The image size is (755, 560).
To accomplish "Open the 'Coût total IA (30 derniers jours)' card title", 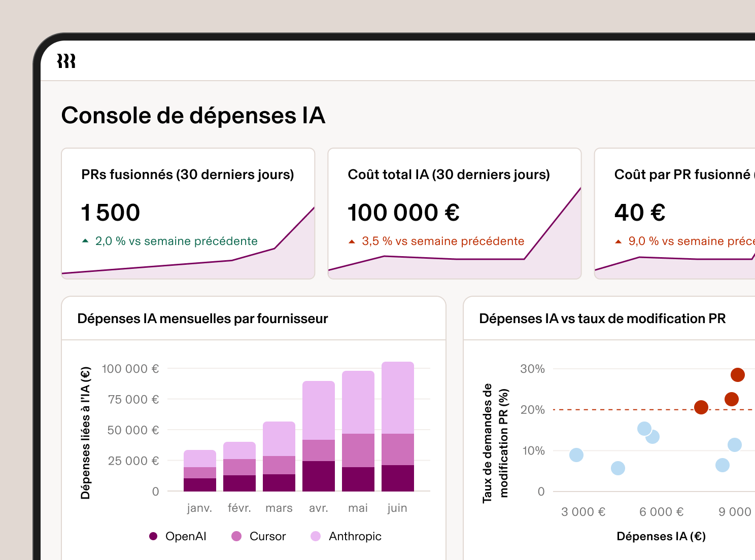I will pos(449,174).
